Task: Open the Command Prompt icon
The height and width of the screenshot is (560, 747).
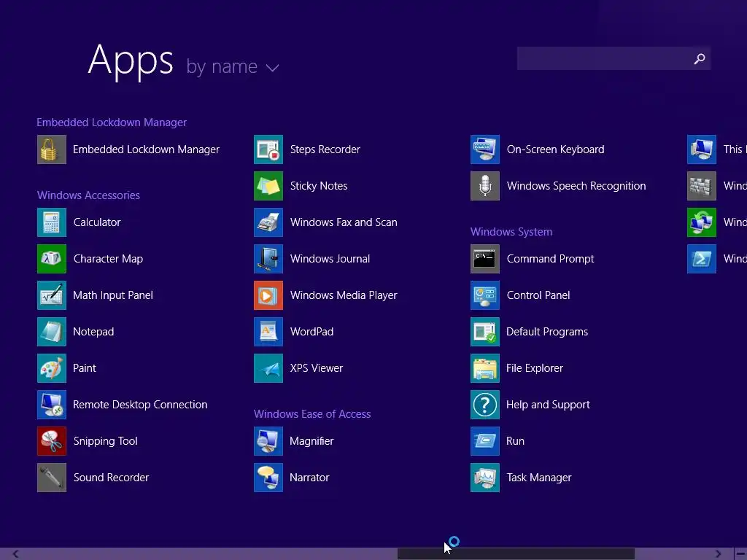Action: [x=485, y=259]
